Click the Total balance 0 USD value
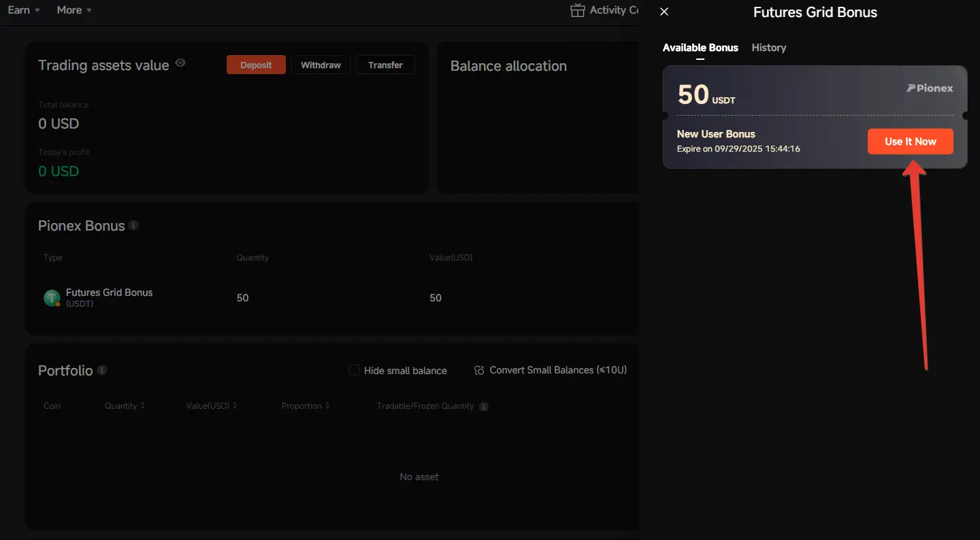Viewport: 980px width, 540px height. 59,124
